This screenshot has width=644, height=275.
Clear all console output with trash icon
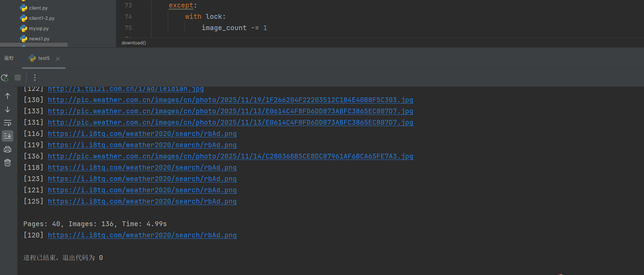pos(8,163)
